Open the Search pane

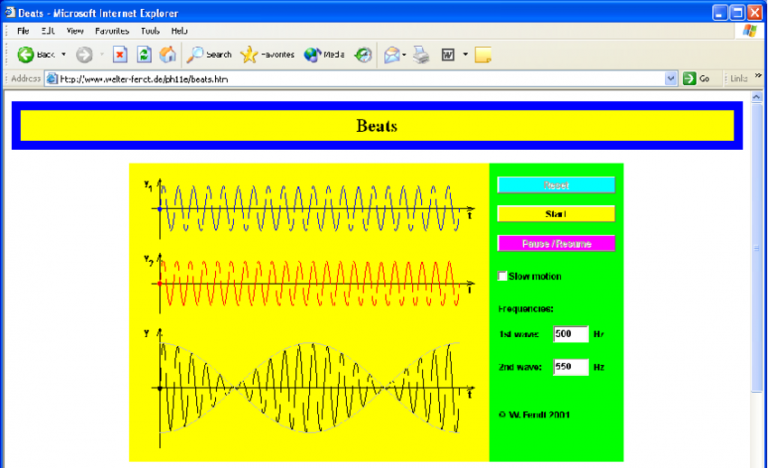click(210, 55)
